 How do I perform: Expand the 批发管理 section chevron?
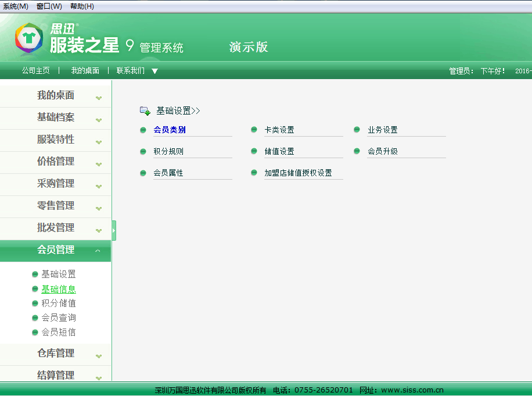click(99, 231)
